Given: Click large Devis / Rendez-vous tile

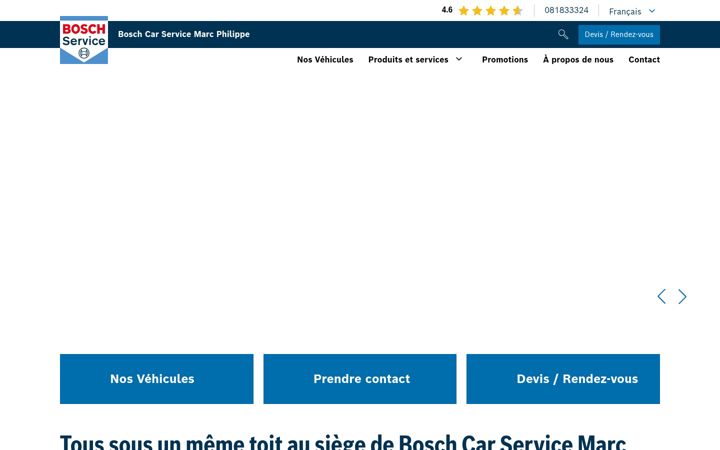Looking at the screenshot, I should tap(563, 379).
